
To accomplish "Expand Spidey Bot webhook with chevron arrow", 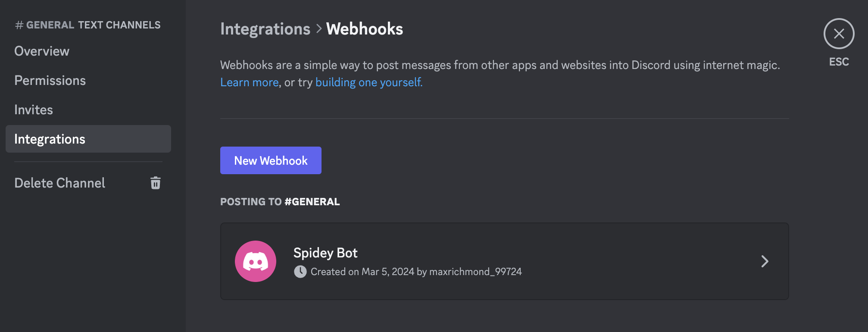I will [765, 261].
